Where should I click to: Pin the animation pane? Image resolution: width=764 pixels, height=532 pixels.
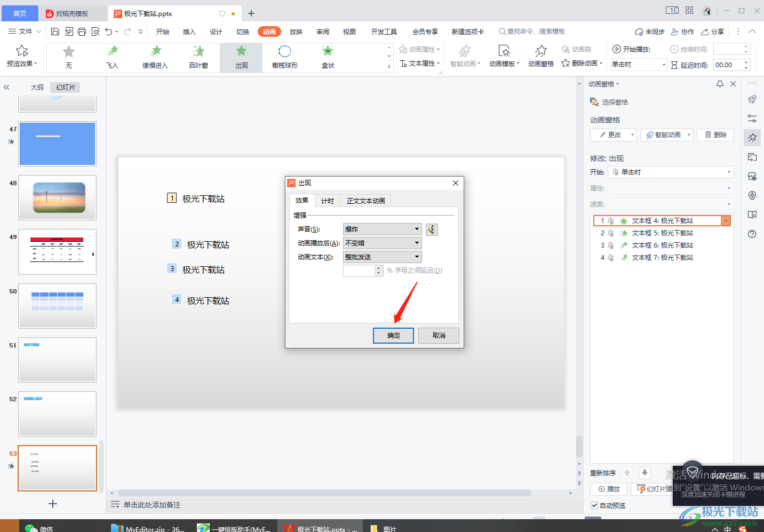coord(720,84)
